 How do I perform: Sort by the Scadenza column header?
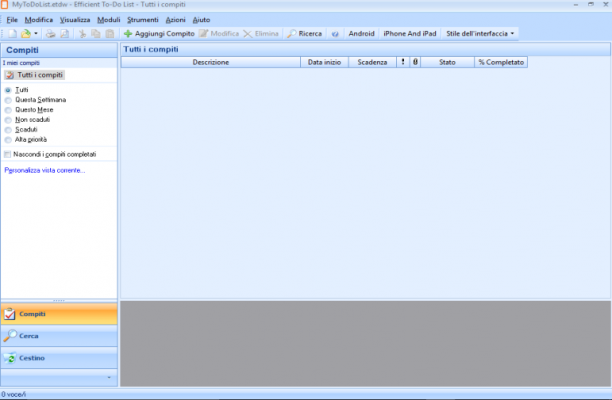(x=372, y=62)
